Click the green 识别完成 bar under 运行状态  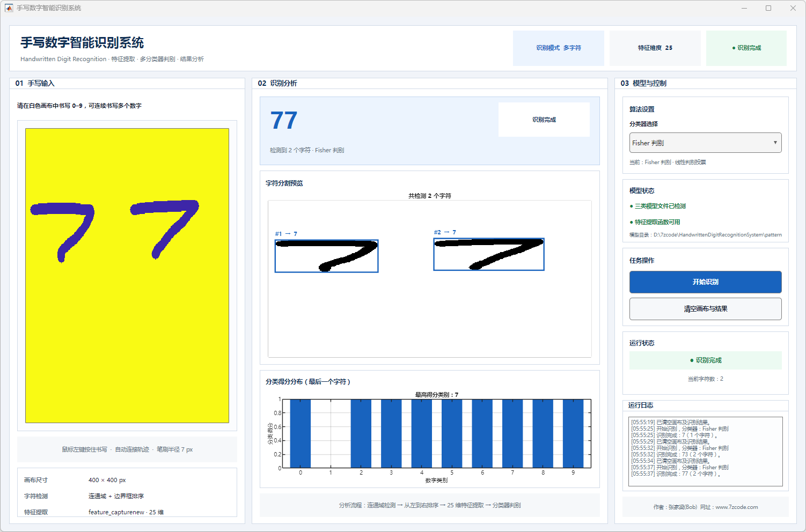pos(705,360)
